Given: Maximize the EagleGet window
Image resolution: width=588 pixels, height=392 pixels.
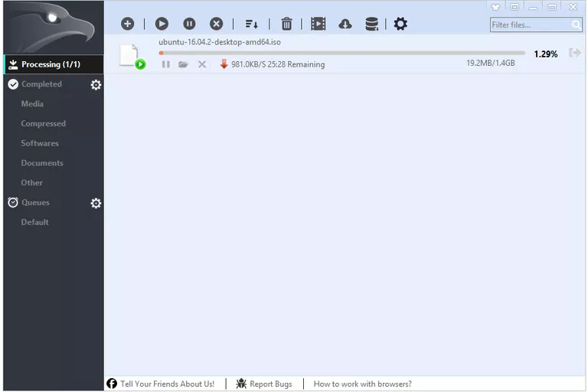Looking at the screenshot, I should 552,7.
